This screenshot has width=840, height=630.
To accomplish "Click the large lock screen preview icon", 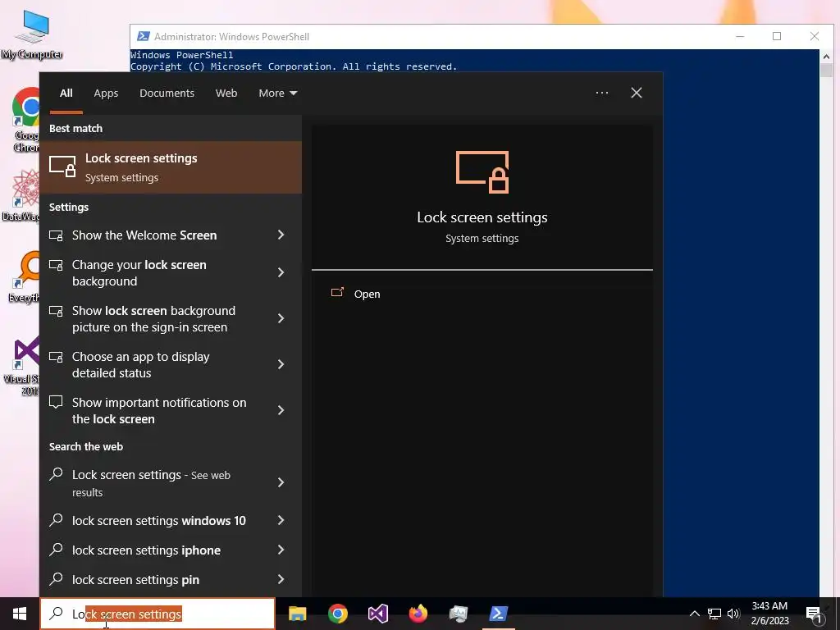I will [482, 172].
